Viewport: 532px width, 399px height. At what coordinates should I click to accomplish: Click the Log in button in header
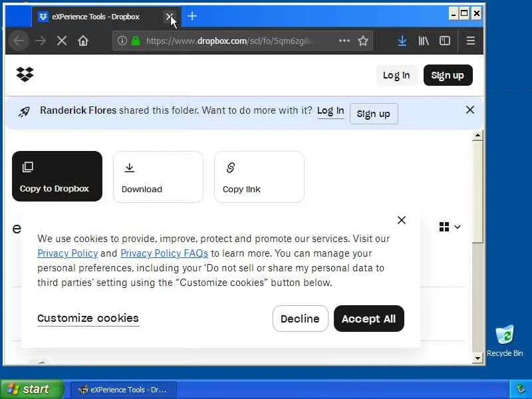click(396, 75)
